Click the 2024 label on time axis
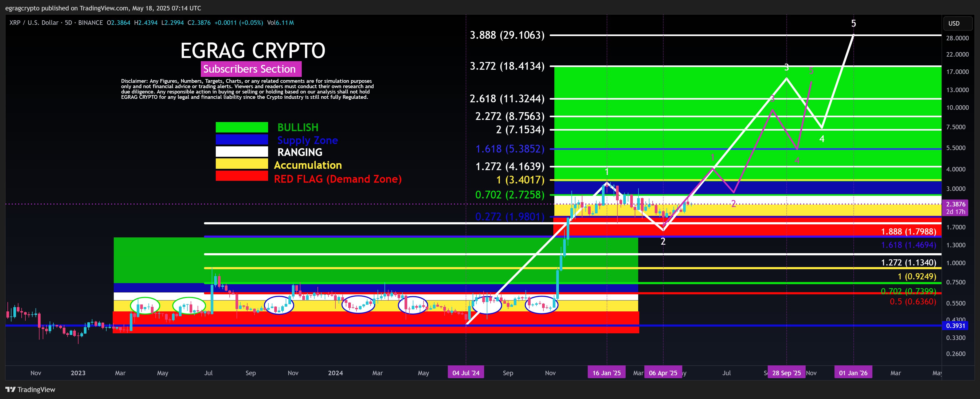Image resolution: width=980 pixels, height=399 pixels. 335,373
